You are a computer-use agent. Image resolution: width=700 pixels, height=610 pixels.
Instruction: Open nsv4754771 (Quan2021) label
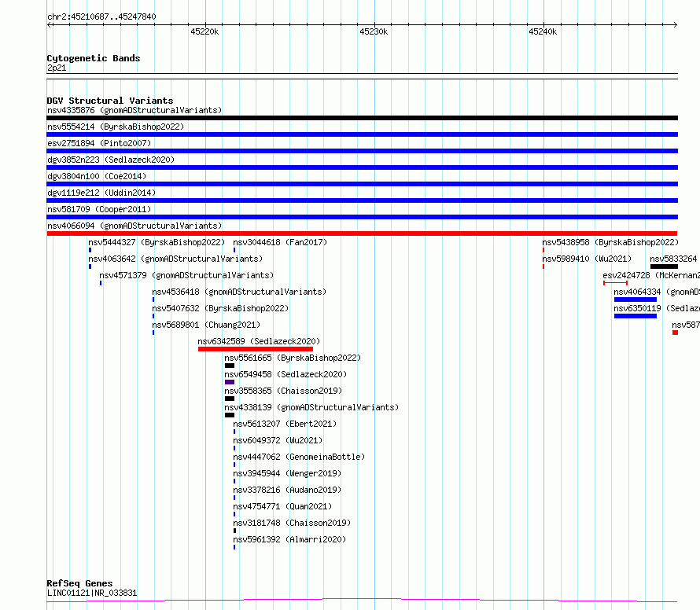[x=282, y=506]
